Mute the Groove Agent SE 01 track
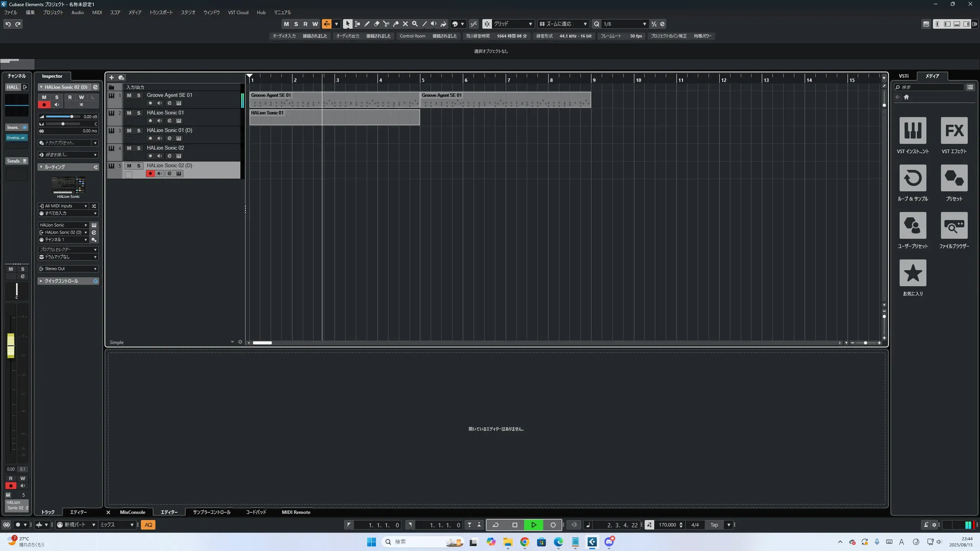980x551 pixels. tap(129, 95)
